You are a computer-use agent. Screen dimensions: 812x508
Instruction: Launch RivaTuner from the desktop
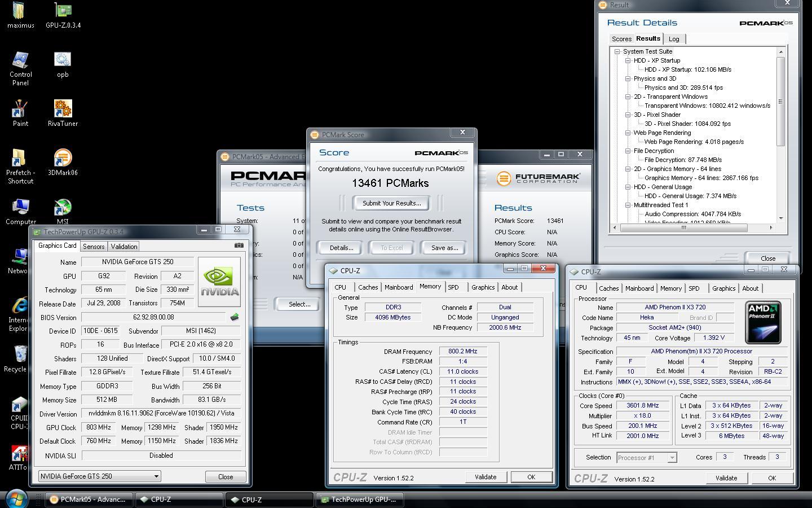[x=63, y=113]
